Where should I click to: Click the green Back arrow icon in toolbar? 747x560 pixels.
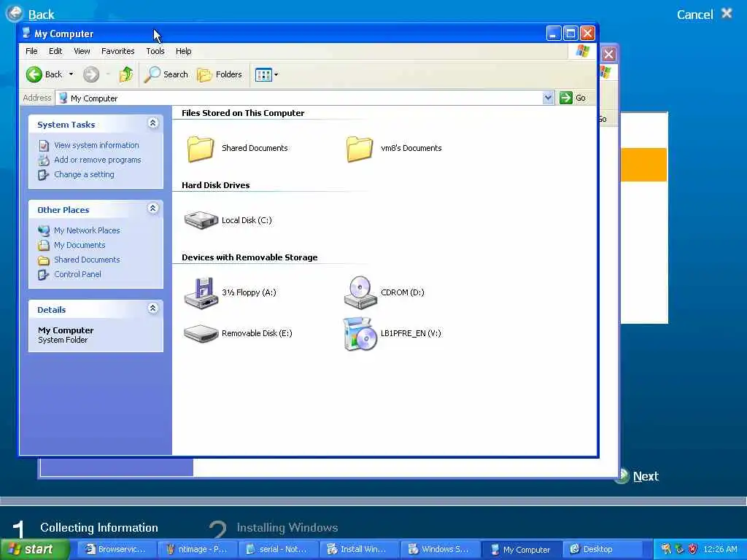click(x=34, y=74)
